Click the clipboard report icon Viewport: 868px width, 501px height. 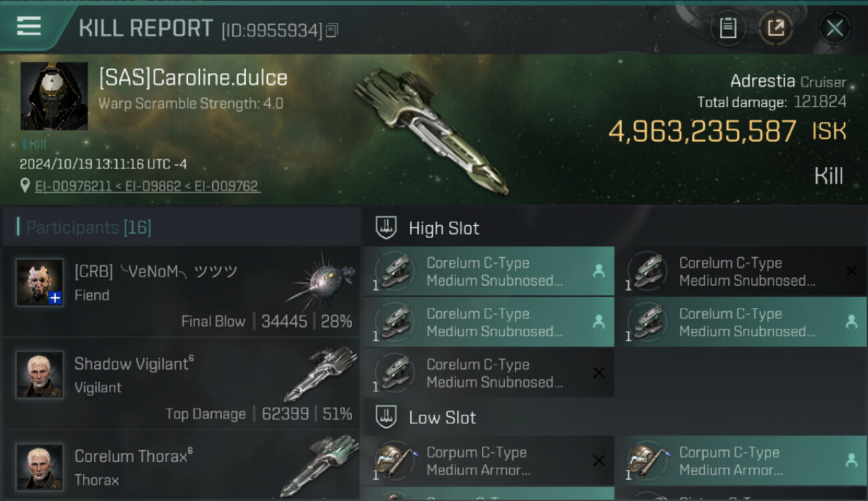[728, 28]
